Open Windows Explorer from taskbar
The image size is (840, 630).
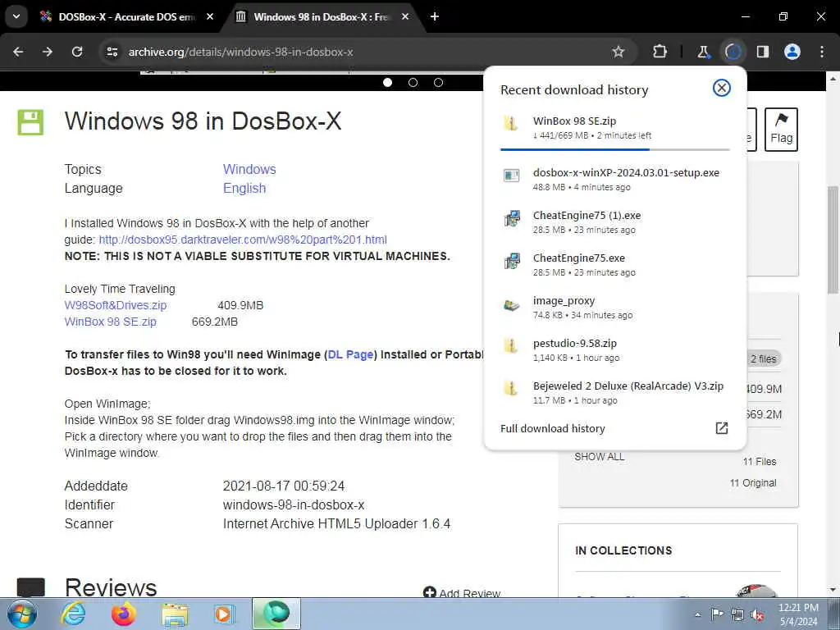(175, 614)
